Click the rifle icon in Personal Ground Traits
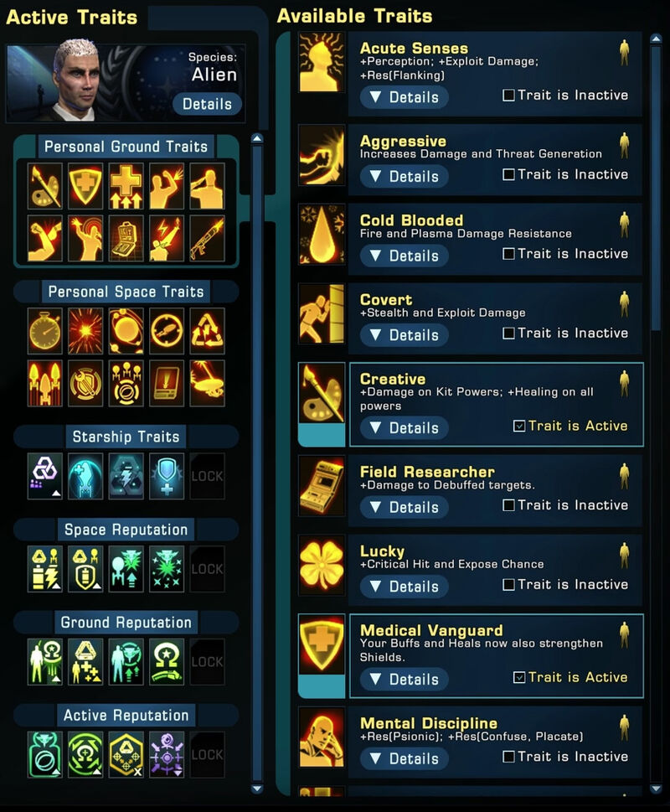 pyautogui.click(x=207, y=238)
